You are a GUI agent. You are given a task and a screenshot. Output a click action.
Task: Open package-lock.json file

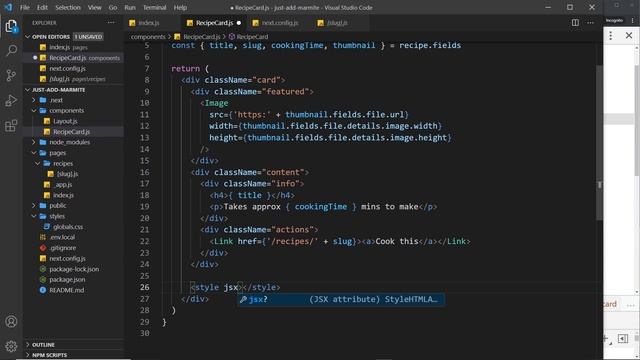(x=73, y=269)
